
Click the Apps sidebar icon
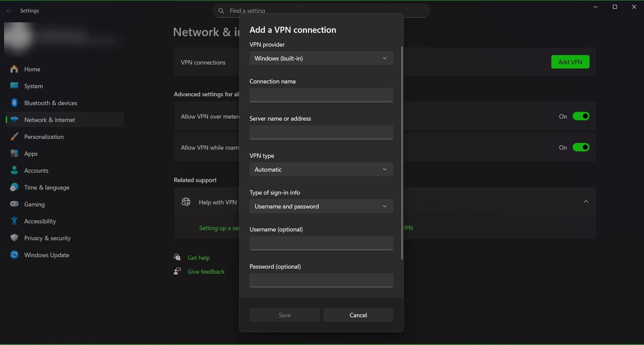tap(14, 153)
